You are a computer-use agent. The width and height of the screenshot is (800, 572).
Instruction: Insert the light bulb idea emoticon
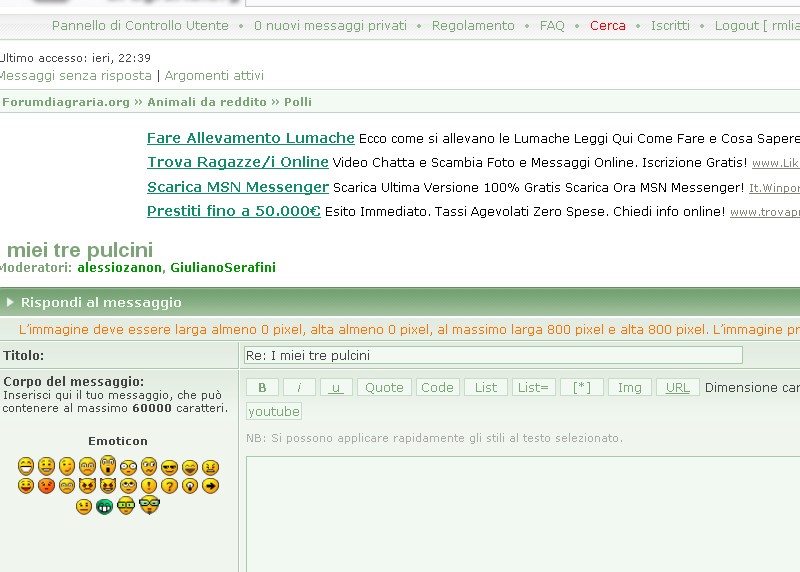point(190,486)
